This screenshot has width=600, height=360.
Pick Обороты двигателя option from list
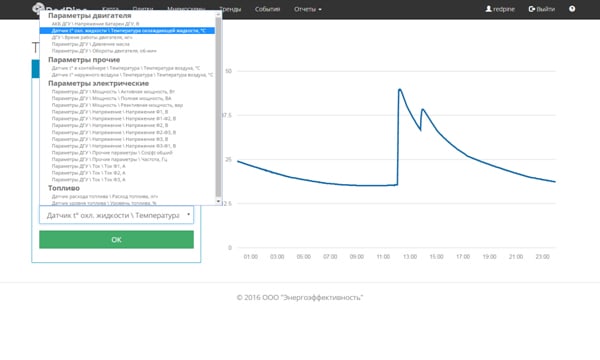[x=127, y=51]
